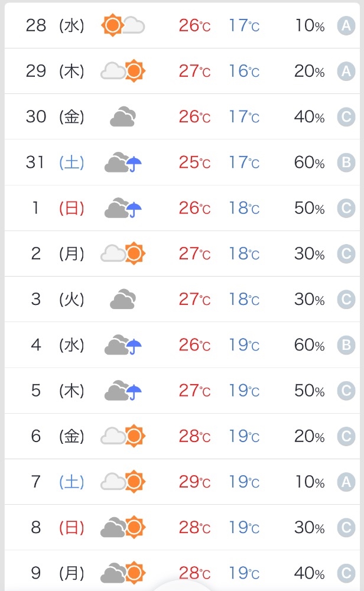Click the cloudy icon for 3 (火)
This screenshot has height=591, width=364.
click(123, 299)
